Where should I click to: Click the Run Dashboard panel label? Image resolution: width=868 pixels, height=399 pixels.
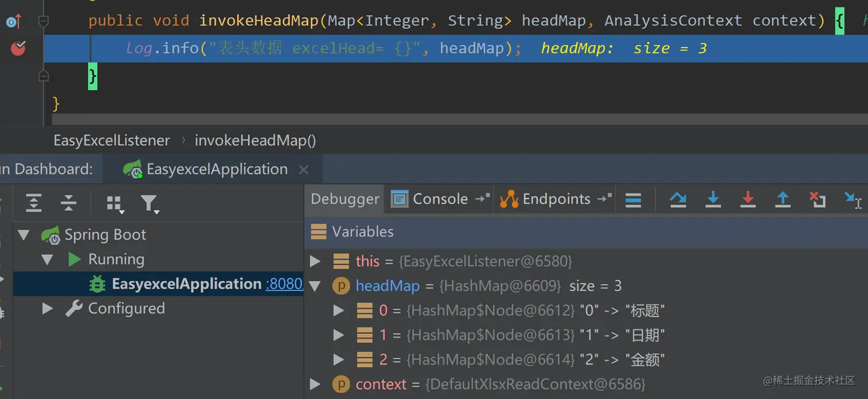tap(46, 169)
